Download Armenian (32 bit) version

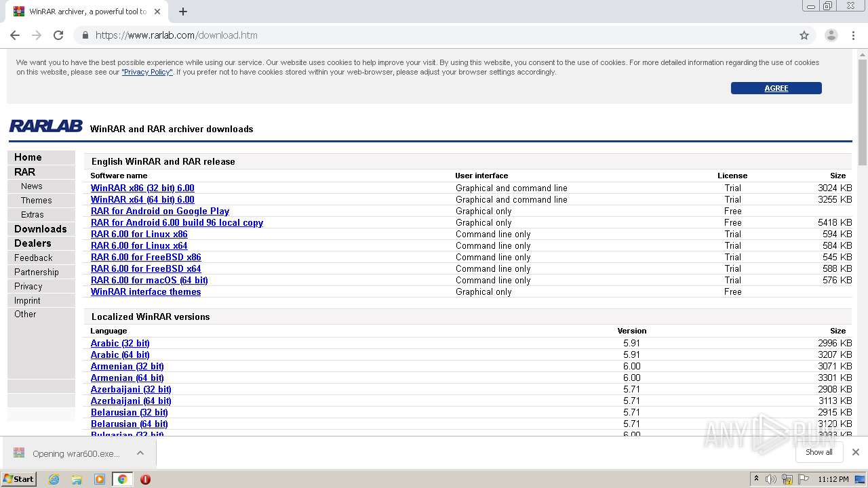click(127, 366)
